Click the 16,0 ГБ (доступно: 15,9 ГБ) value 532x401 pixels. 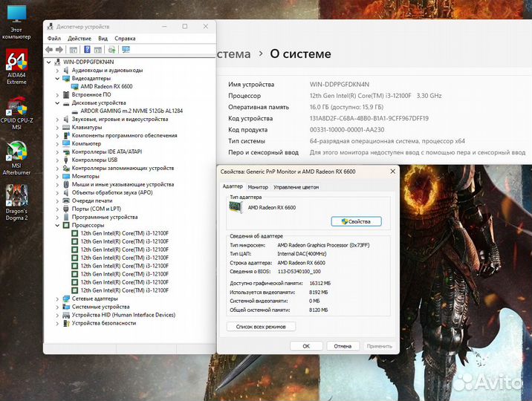pos(346,107)
